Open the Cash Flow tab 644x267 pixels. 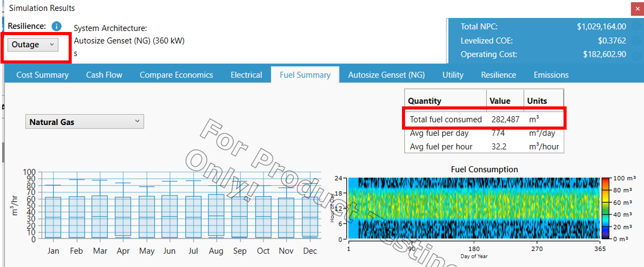(104, 75)
